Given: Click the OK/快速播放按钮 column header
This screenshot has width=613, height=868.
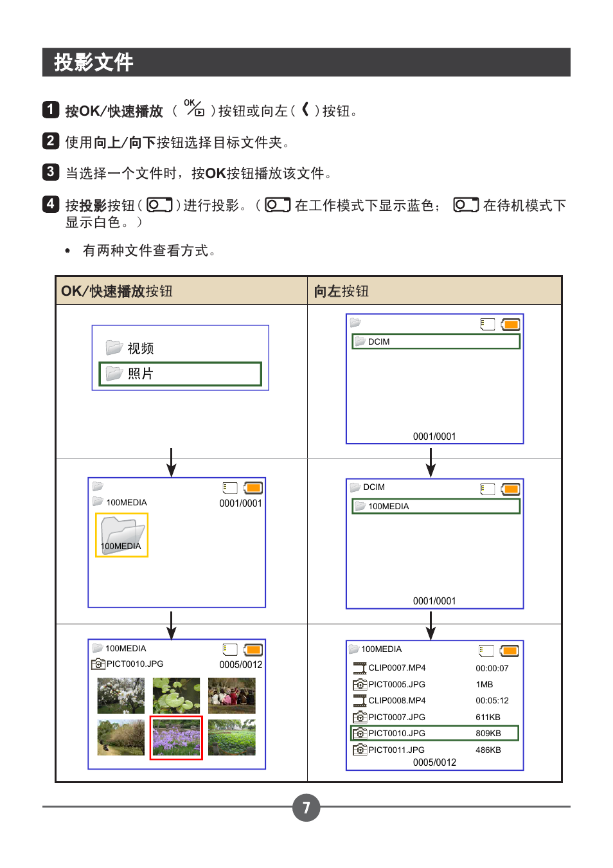Looking at the screenshot, I should 117,291.
